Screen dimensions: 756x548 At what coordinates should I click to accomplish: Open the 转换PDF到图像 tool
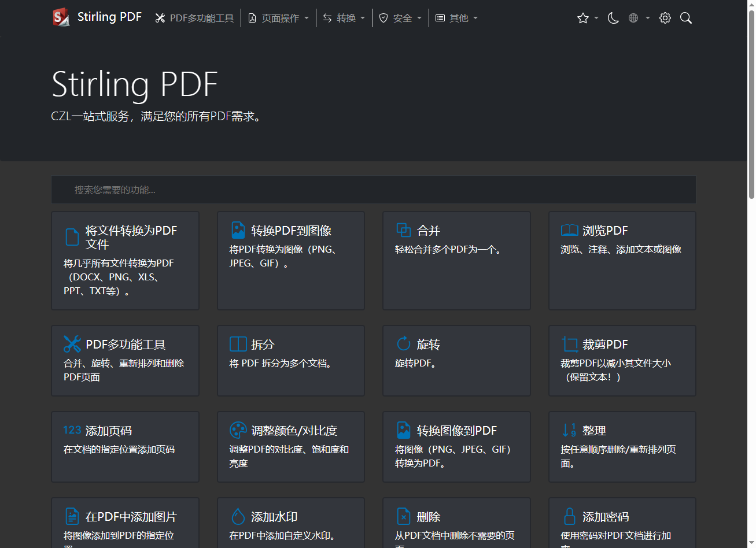[x=291, y=231]
